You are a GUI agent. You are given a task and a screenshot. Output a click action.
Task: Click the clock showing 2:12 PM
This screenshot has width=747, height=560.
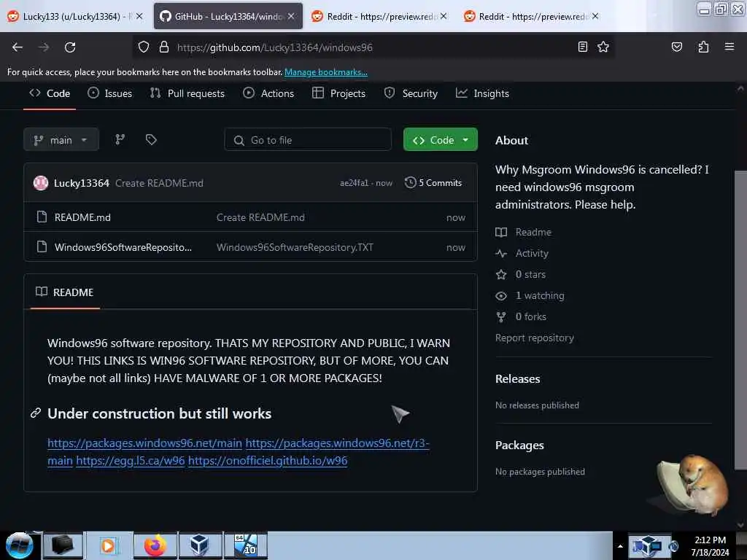[x=710, y=540]
